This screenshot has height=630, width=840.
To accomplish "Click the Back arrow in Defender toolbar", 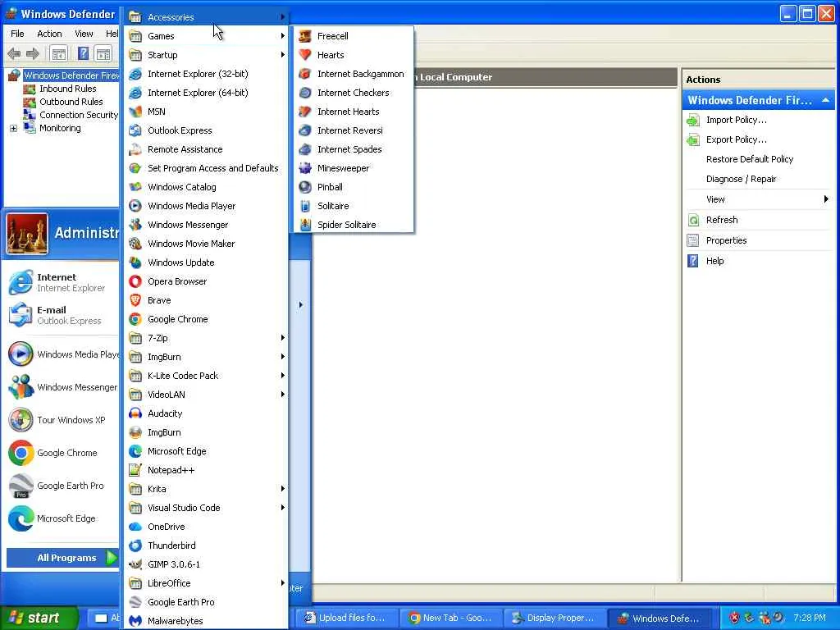I will click(x=14, y=53).
